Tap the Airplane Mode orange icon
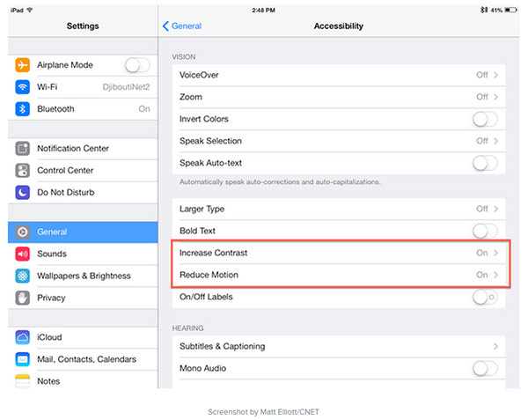This screenshot has height=420, width=528. click(x=23, y=65)
